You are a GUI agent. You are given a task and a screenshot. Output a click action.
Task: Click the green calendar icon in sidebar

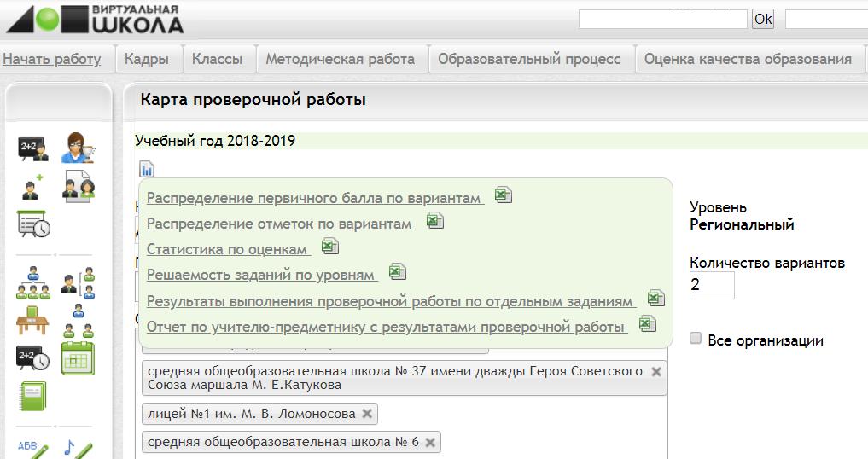pyautogui.click(x=78, y=358)
